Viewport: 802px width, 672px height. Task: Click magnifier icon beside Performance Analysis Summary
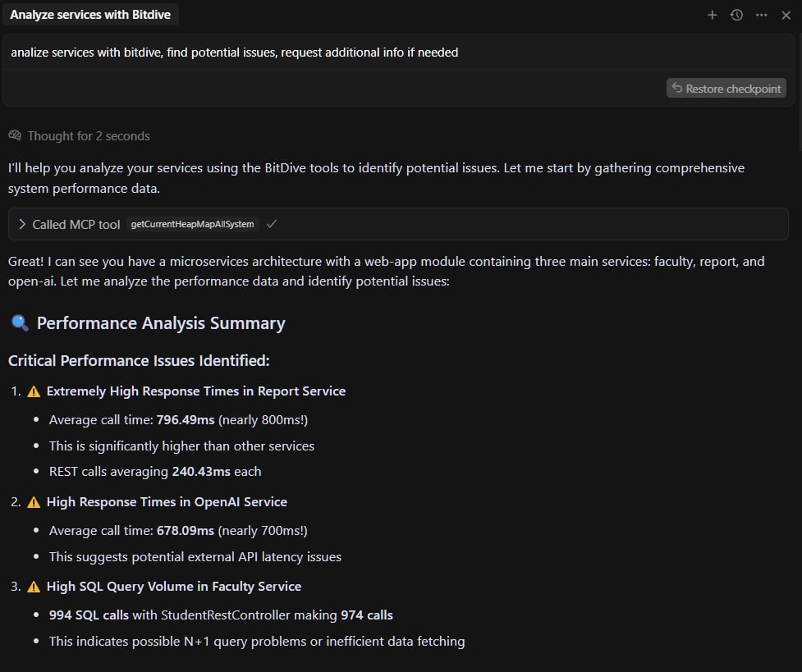(x=19, y=322)
